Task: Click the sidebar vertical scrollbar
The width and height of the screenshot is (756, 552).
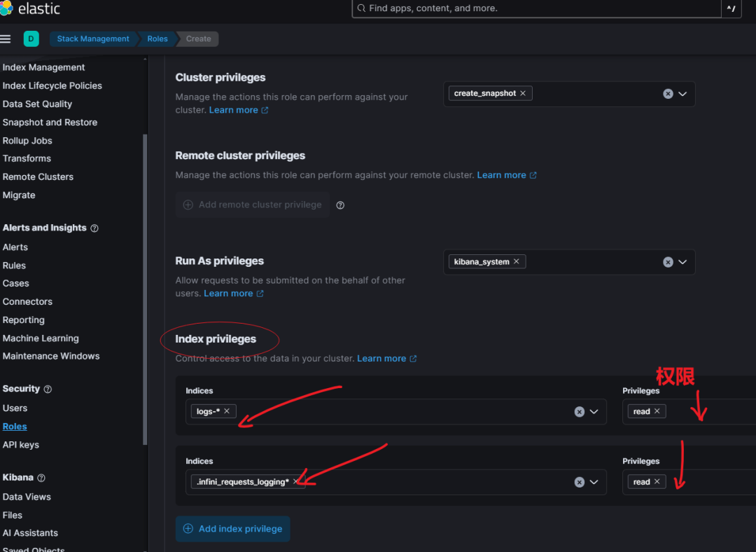Action: pyautogui.click(x=145, y=289)
